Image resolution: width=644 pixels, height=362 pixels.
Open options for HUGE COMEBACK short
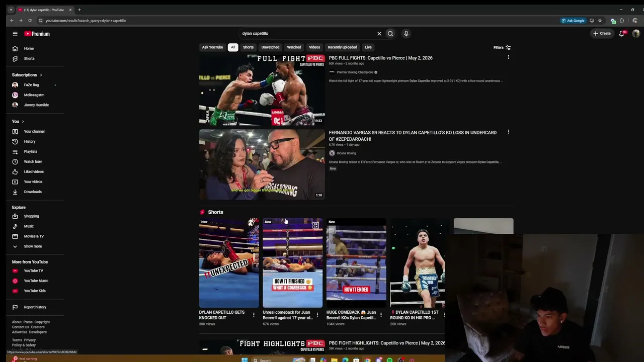click(x=381, y=315)
